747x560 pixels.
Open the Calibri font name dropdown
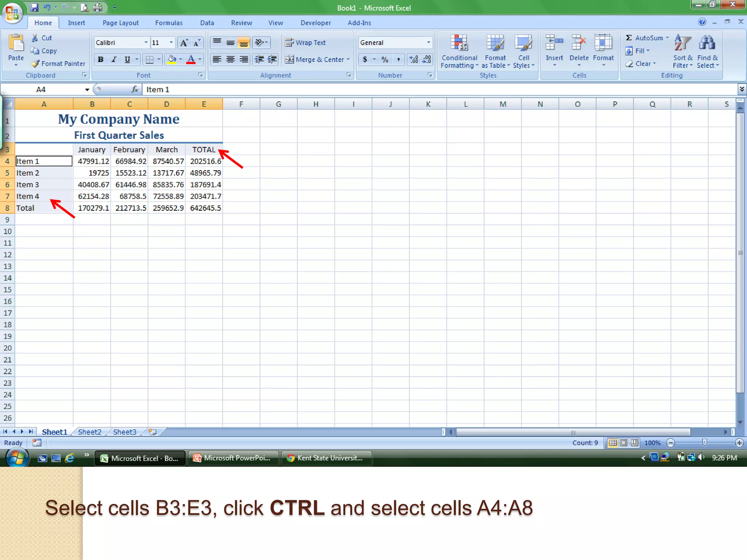(x=146, y=43)
